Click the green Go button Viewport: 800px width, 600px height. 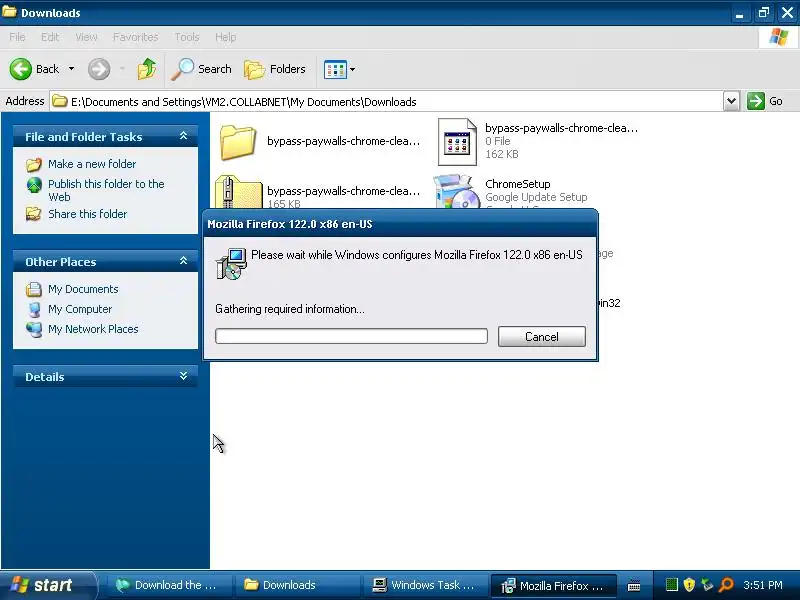765,101
